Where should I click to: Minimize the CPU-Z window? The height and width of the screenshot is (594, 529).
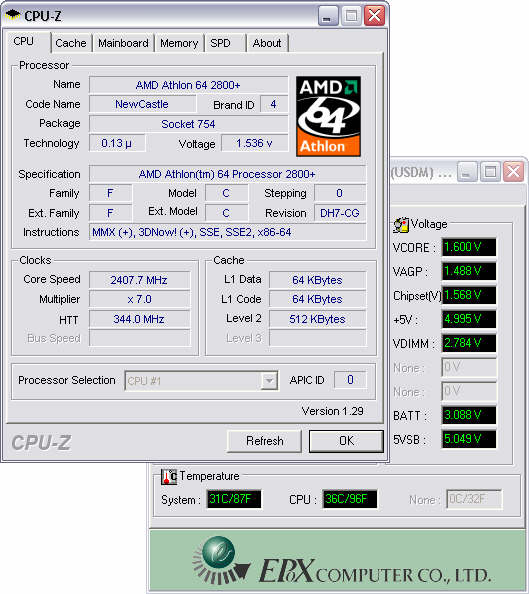click(328, 16)
